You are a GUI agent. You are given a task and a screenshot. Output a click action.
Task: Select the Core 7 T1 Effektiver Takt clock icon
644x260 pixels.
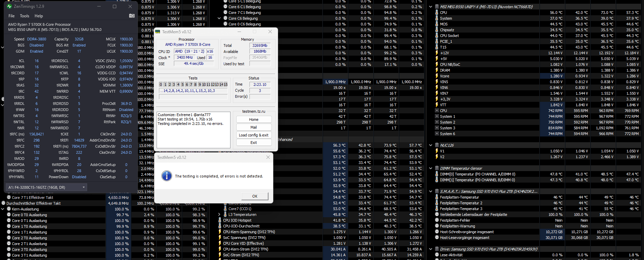click(9, 198)
